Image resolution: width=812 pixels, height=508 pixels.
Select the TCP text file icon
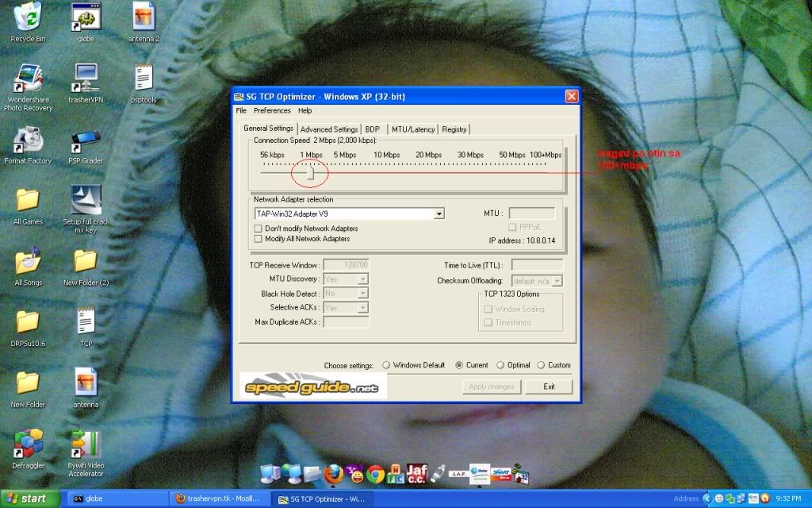pos(86,328)
